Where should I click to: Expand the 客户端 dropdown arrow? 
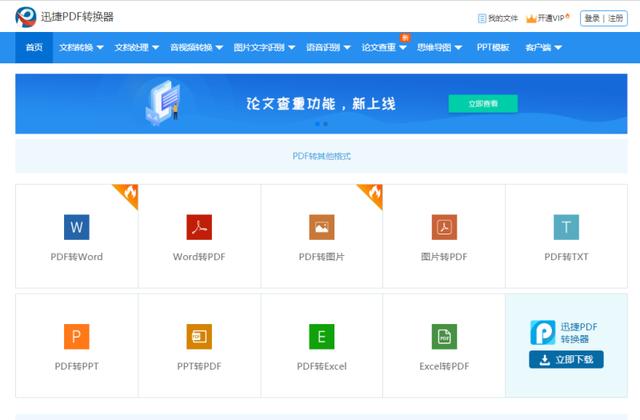coord(558,48)
